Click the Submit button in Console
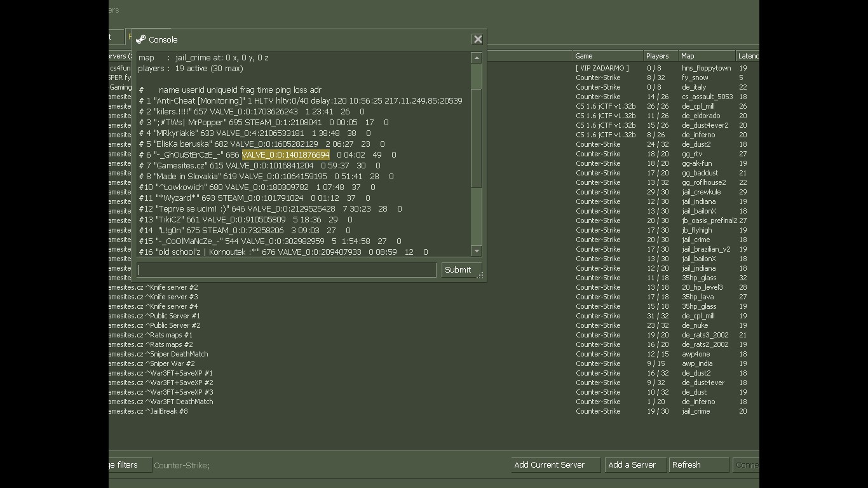This screenshot has height=488, width=868. pyautogui.click(x=461, y=270)
